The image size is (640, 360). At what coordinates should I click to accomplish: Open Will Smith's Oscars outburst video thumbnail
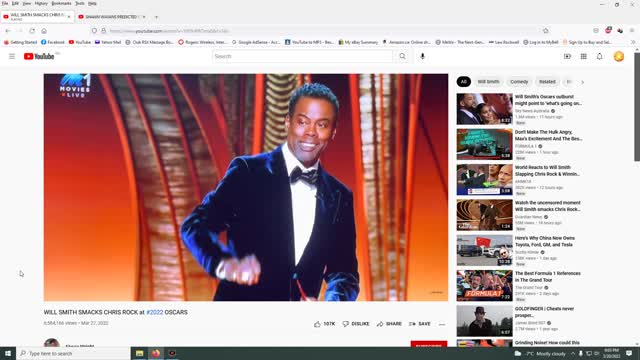pos(484,109)
